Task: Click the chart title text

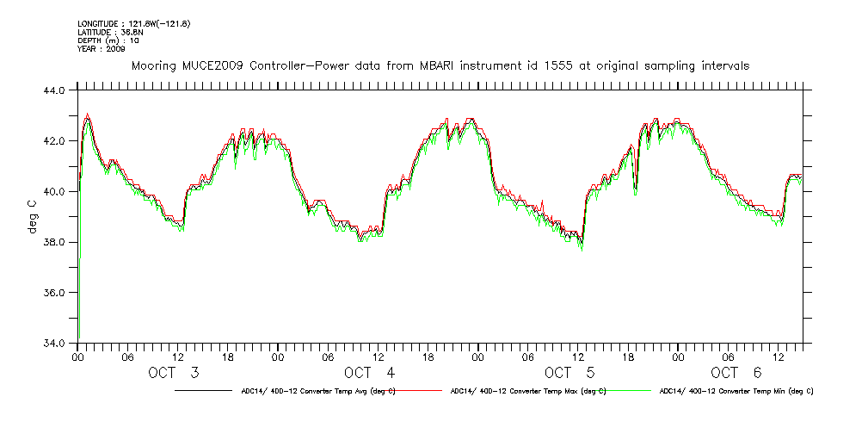Action: (440, 65)
